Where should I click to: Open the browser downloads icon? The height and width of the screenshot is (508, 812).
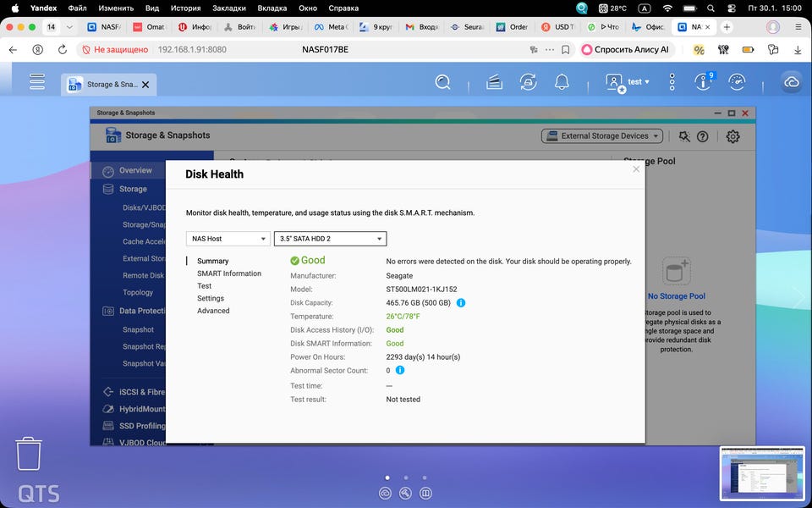click(x=798, y=49)
